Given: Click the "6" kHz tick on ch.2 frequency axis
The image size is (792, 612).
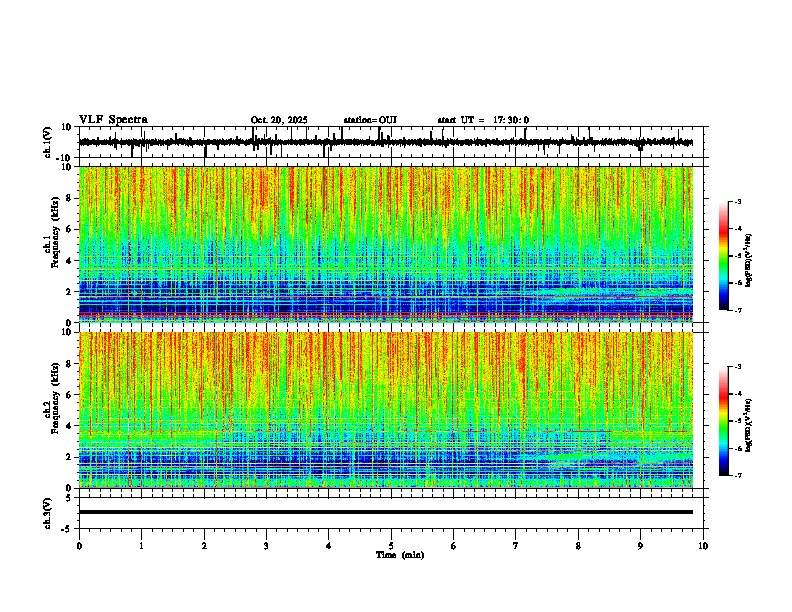Looking at the screenshot, I should pyautogui.click(x=69, y=395).
